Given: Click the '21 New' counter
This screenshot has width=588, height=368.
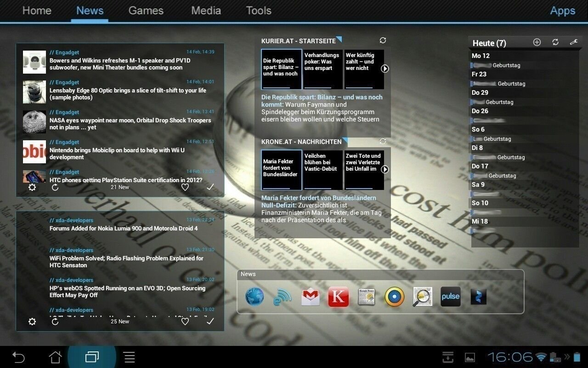Looking at the screenshot, I should click(120, 187).
